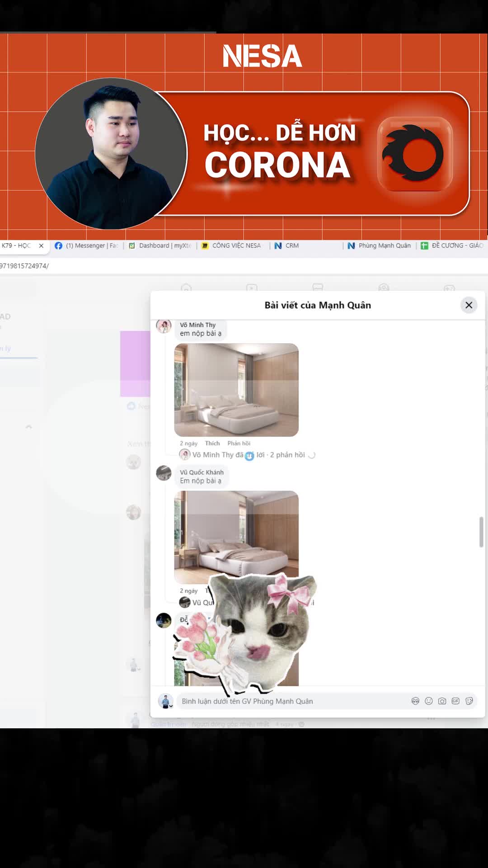Switch to the Phùng Mạnh Quân browser tab
488x868 pixels.
(379, 245)
